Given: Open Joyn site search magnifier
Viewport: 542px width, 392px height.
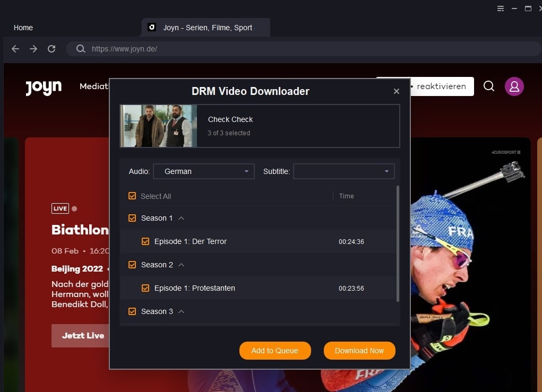Looking at the screenshot, I should pyautogui.click(x=488, y=85).
